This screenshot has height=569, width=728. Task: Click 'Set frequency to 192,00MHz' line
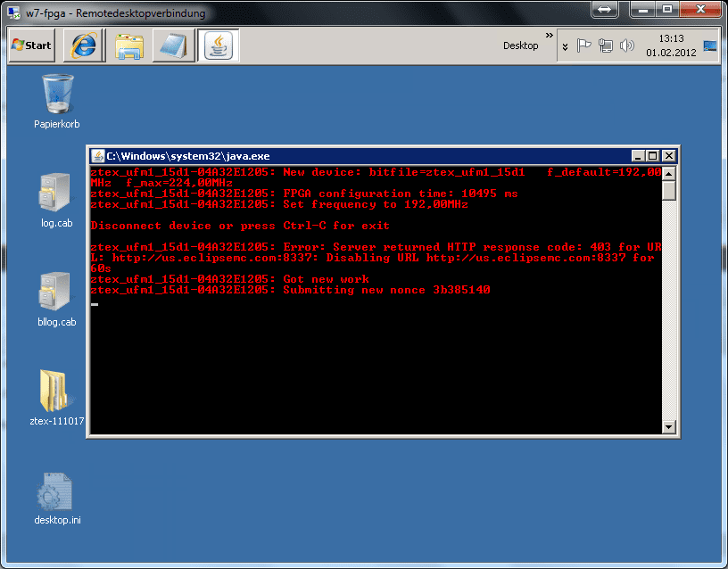279,204
